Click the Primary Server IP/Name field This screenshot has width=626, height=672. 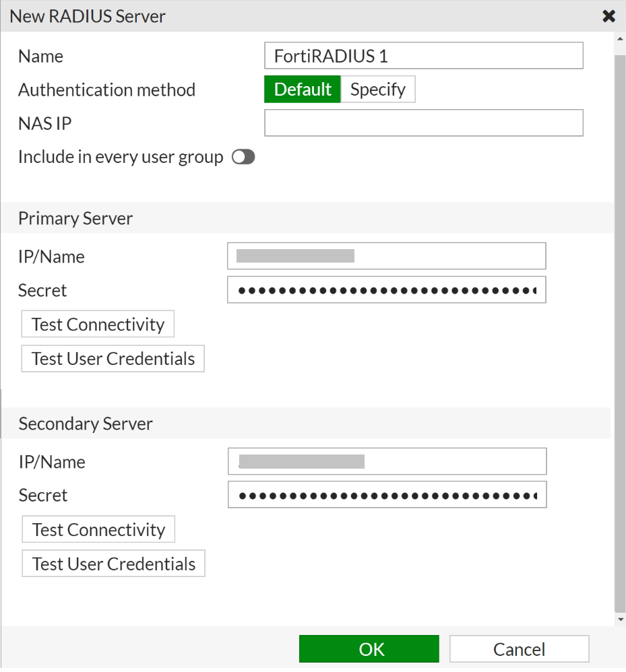pos(386,257)
